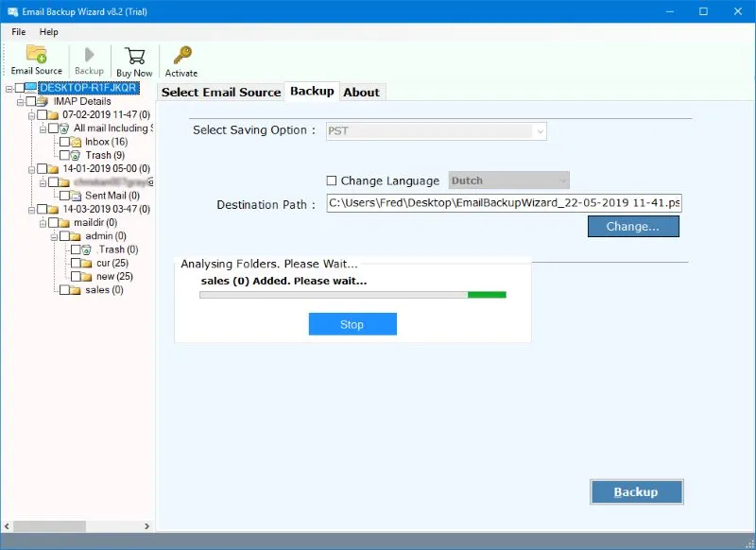Click the maildir (0) folder icon
Screen dimensions: 756x550
coord(64,223)
